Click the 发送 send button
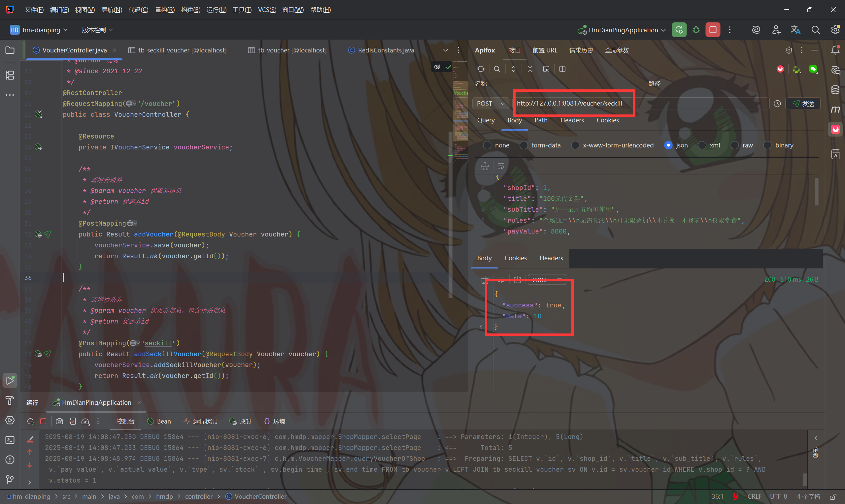845x504 pixels. [x=803, y=104]
